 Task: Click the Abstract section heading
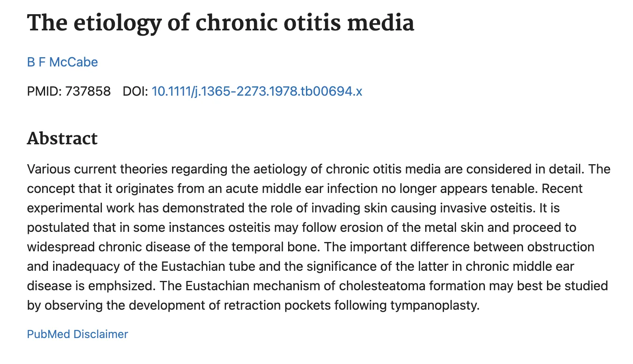tap(62, 139)
